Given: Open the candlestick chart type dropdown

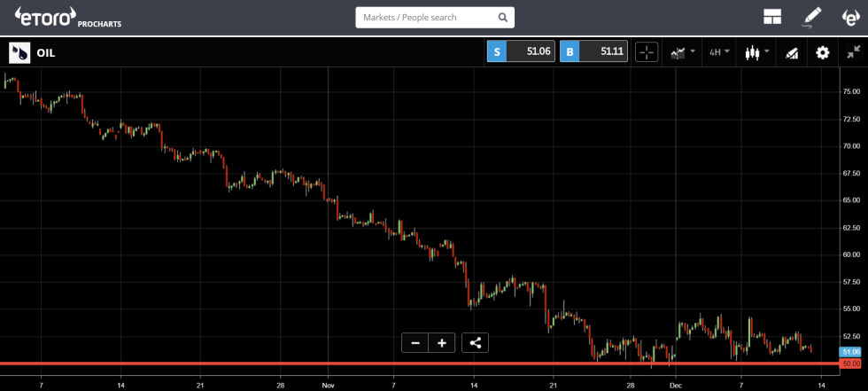Looking at the screenshot, I should [756, 52].
